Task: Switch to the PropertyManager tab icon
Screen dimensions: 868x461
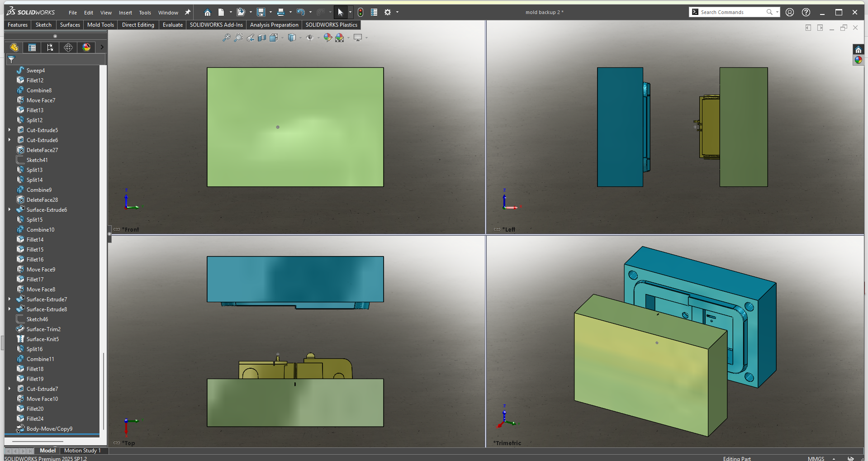Action: [x=32, y=48]
